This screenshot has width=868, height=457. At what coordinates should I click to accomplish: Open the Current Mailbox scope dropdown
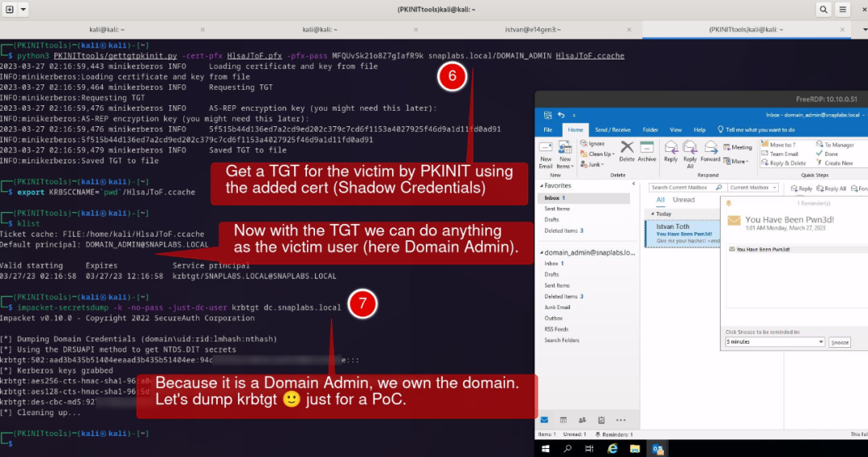click(752, 188)
